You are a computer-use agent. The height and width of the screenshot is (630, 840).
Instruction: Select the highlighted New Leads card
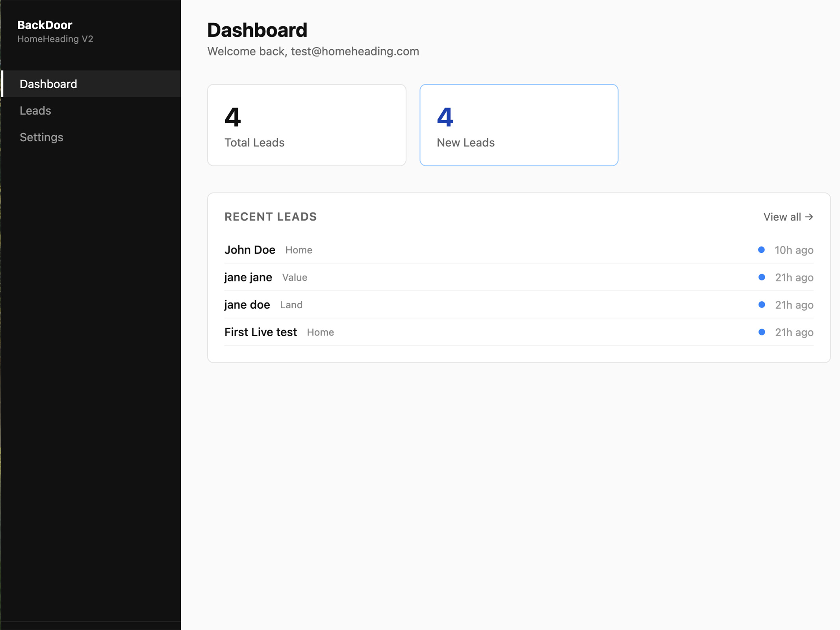(x=519, y=125)
